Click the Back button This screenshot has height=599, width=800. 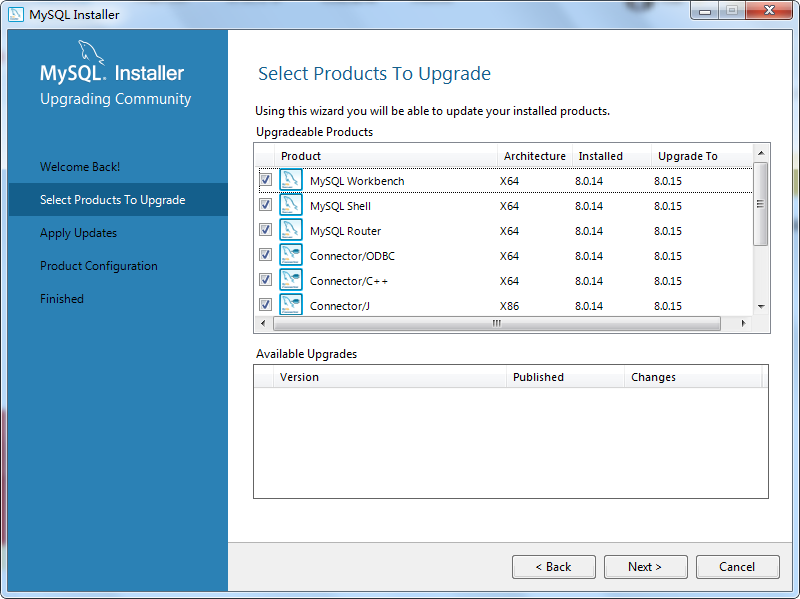(553, 566)
